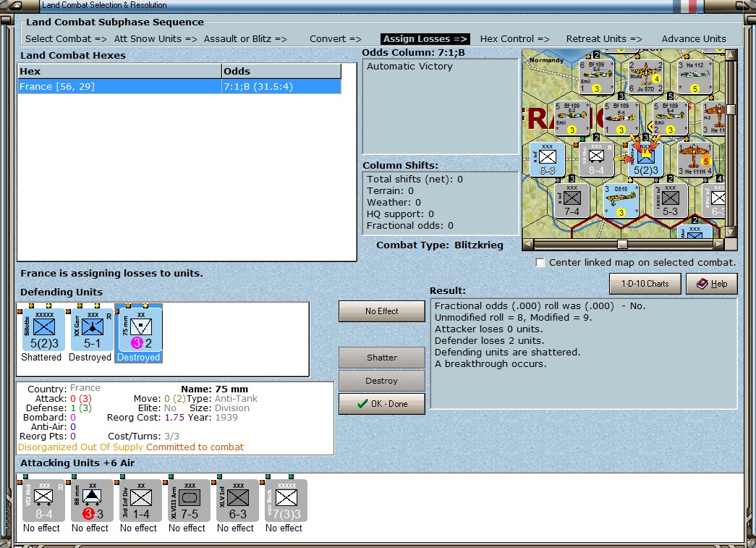Click OK - Done to confirm losses

point(382,404)
